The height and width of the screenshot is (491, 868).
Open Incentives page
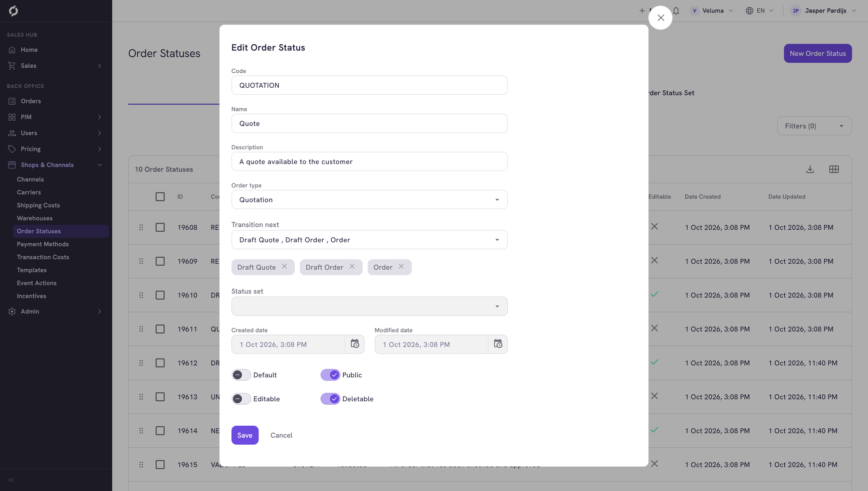pyautogui.click(x=31, y=296)
